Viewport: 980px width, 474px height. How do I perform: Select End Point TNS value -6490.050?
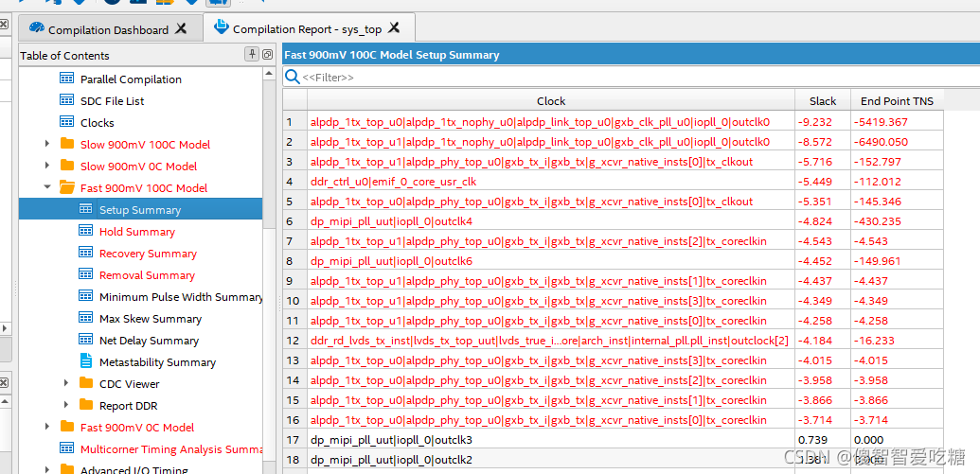[897, 142]
